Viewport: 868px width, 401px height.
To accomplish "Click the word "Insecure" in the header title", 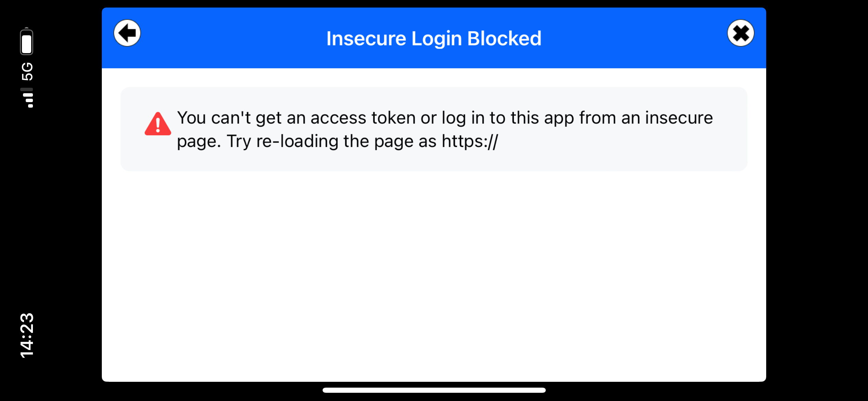I will pos(366,38).
